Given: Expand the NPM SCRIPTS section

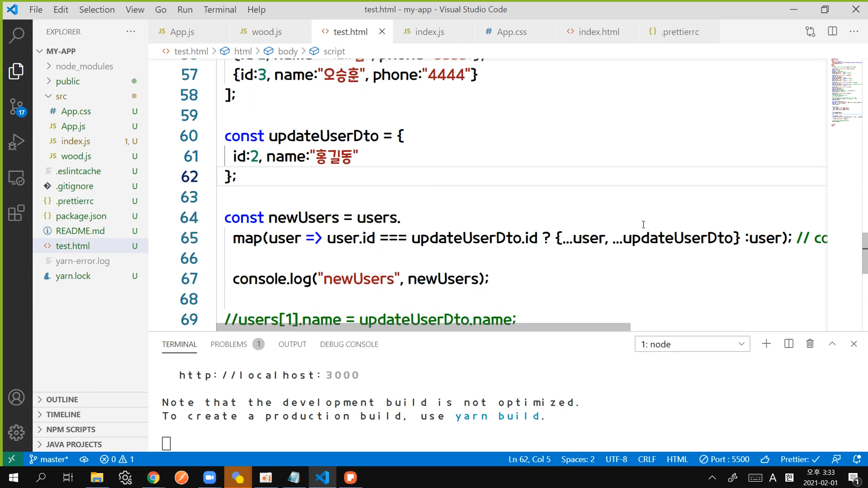Looking at the screenshot, I should 90,429.
